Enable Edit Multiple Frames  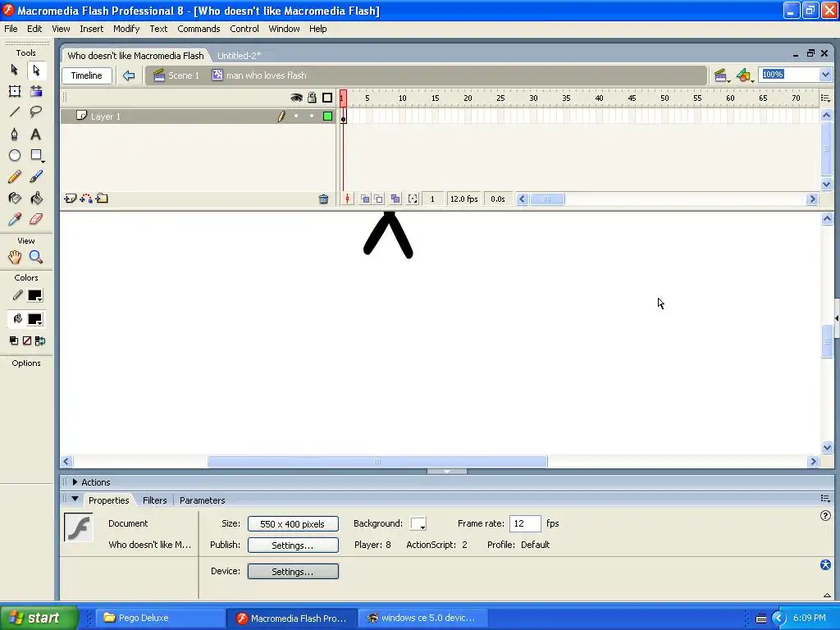click(x=395, y=199)
